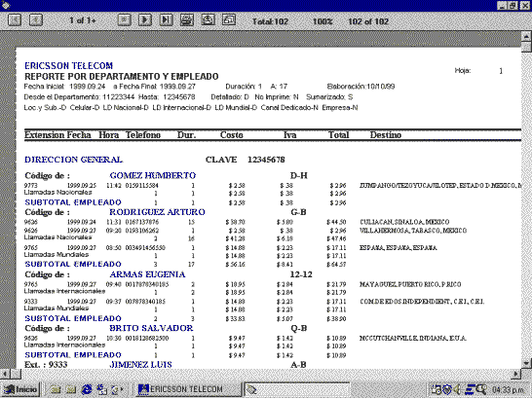The height and width of the screenshot is (399, 532).
Task: Click the vertical scrollbar down arrow
Action: 526,363
